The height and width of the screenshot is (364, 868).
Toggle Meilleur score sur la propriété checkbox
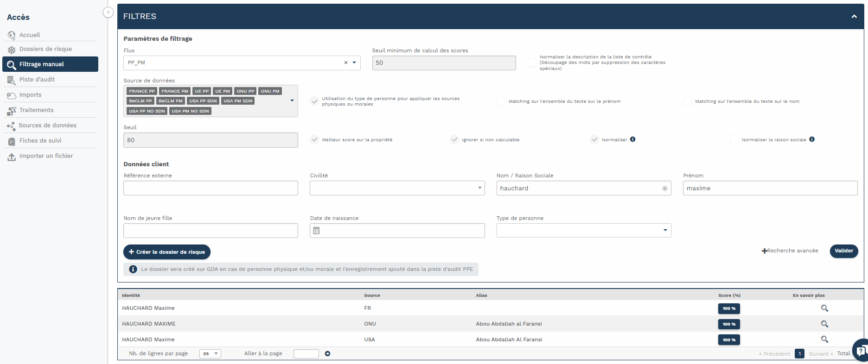pyautogui.click(x=315, y=140)
